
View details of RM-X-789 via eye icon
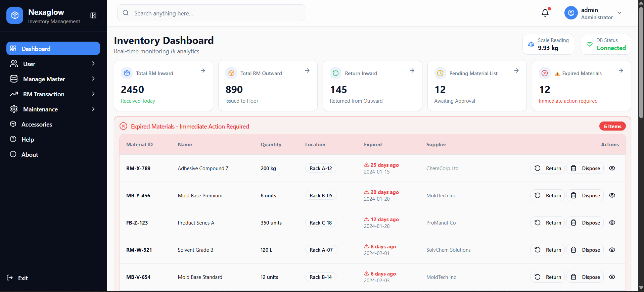[612, 168]
